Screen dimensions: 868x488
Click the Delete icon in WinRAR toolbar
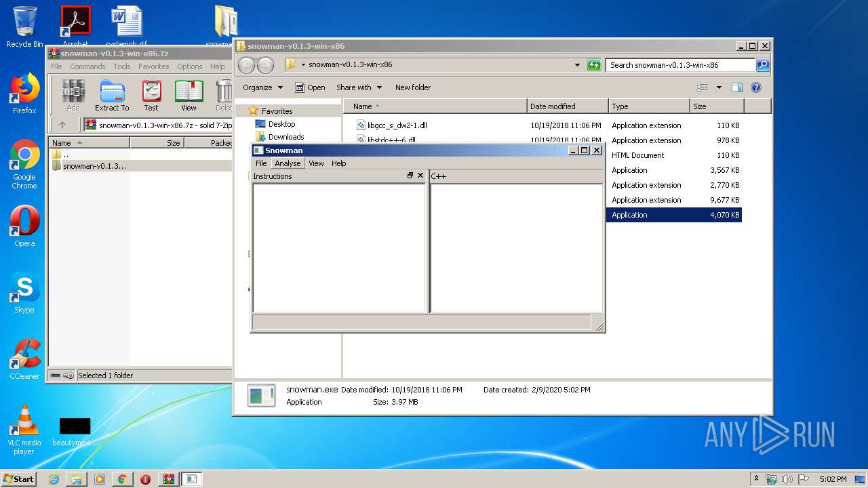tap(224, 96)
